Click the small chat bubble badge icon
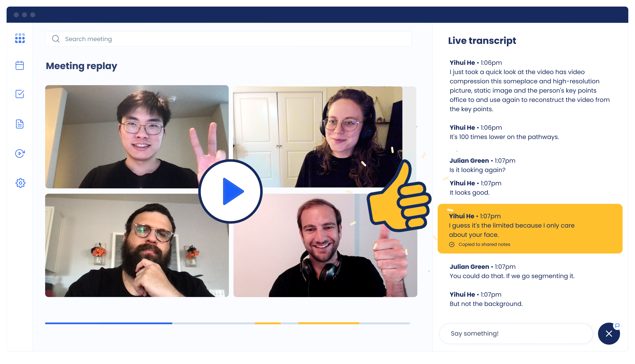 [x=617, y=326]
